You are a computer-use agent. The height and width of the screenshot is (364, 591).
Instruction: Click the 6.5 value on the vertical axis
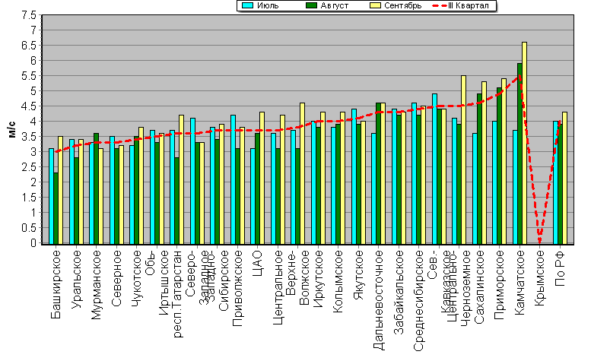pos(29,46)
